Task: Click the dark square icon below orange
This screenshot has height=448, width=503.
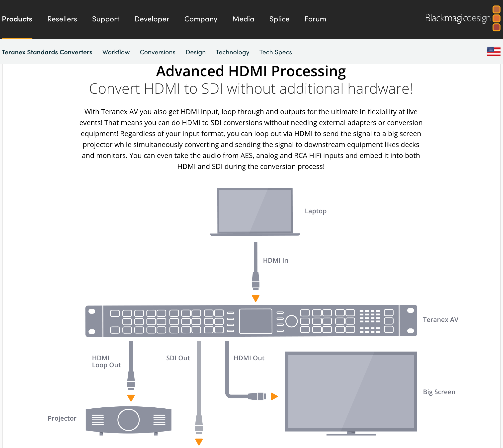Action: [497, 28]
